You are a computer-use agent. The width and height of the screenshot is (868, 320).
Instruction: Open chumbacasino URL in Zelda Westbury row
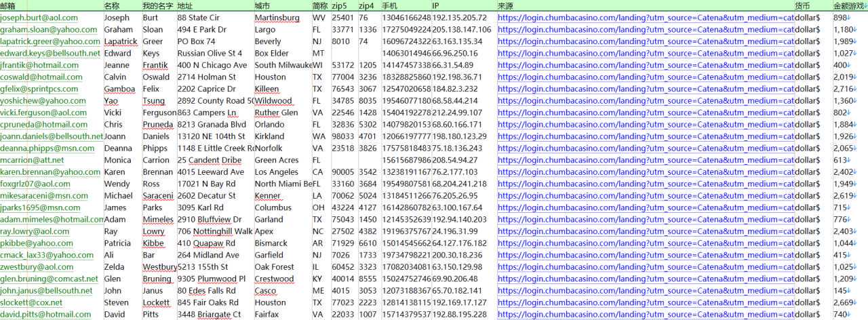pos(646,267)
